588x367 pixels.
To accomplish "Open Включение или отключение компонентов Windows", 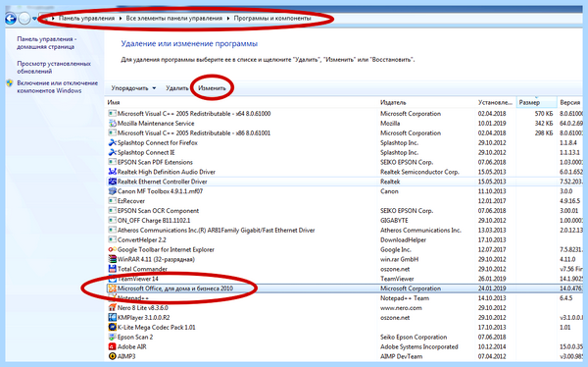I will pyautogui.click(x=58, y=86).
